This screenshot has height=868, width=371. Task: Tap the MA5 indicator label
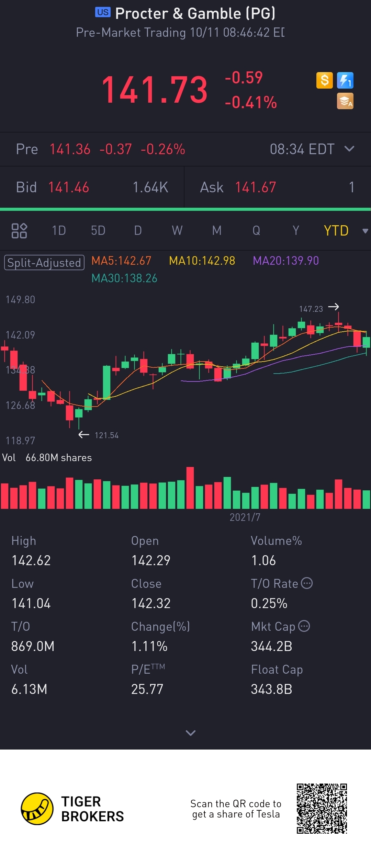tap(121, 261)
